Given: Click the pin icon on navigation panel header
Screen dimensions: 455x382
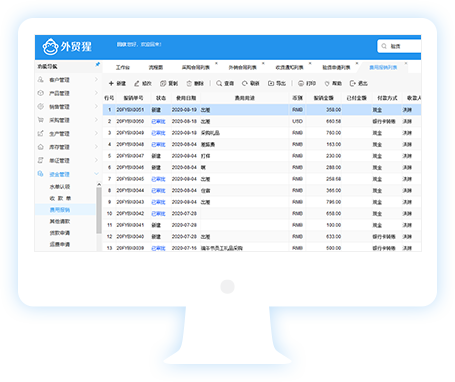Looking at the screenshot, I should click(x=97, y=65).
